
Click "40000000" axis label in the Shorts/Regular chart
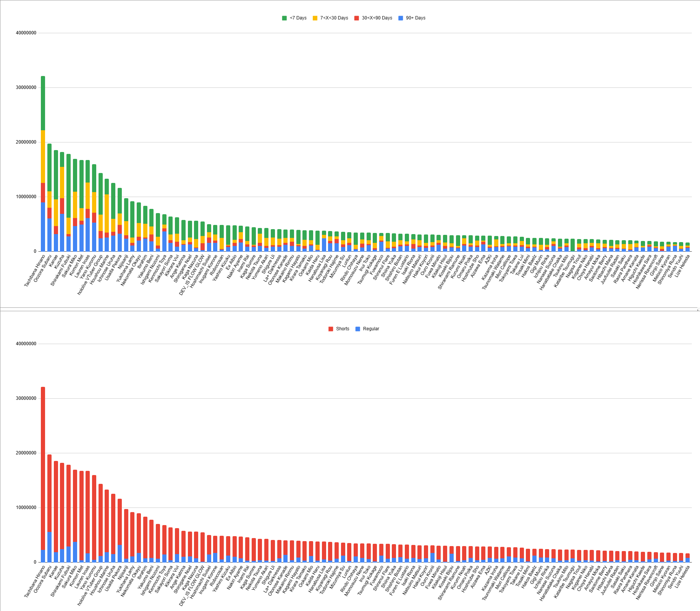coord(26,344)
